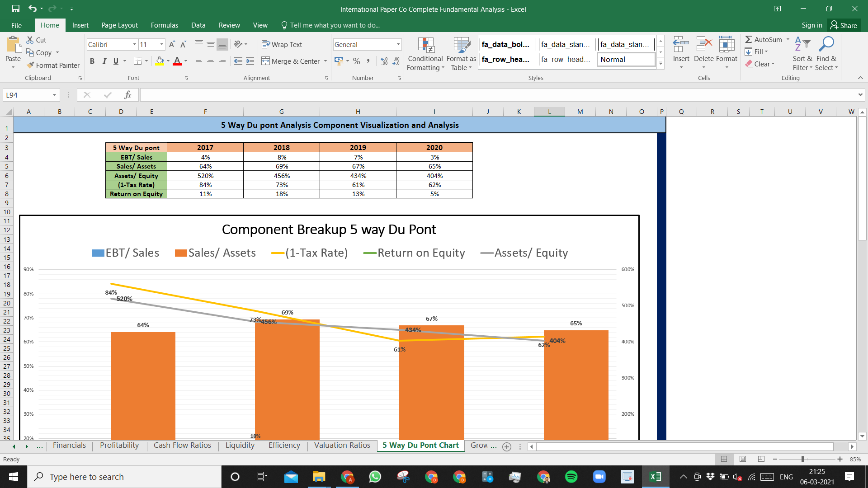Click the Borders icon
Screen dimensions: 868x488
tap(138, 61)
